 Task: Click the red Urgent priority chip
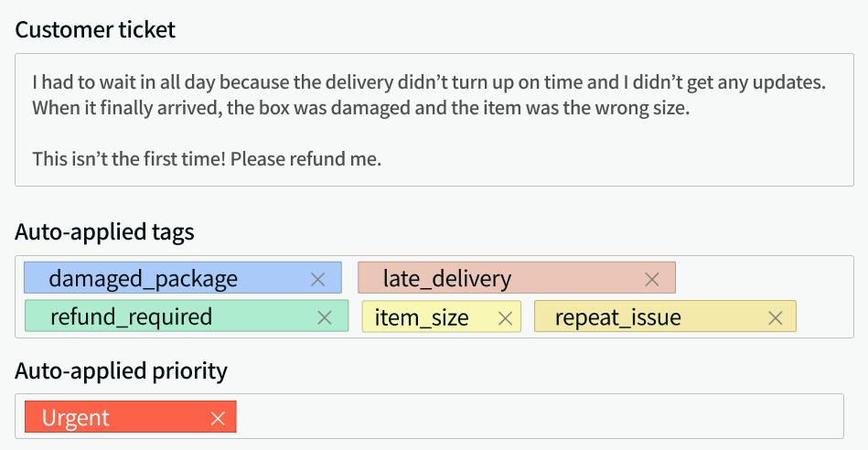(76, 418)
